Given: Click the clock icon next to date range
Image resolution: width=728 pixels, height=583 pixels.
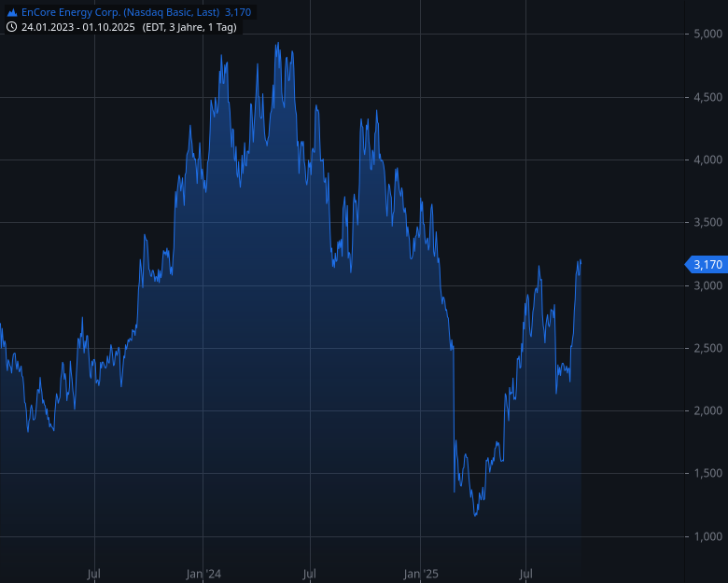Looking at the screenshot, I should click(x=12, y=27).
